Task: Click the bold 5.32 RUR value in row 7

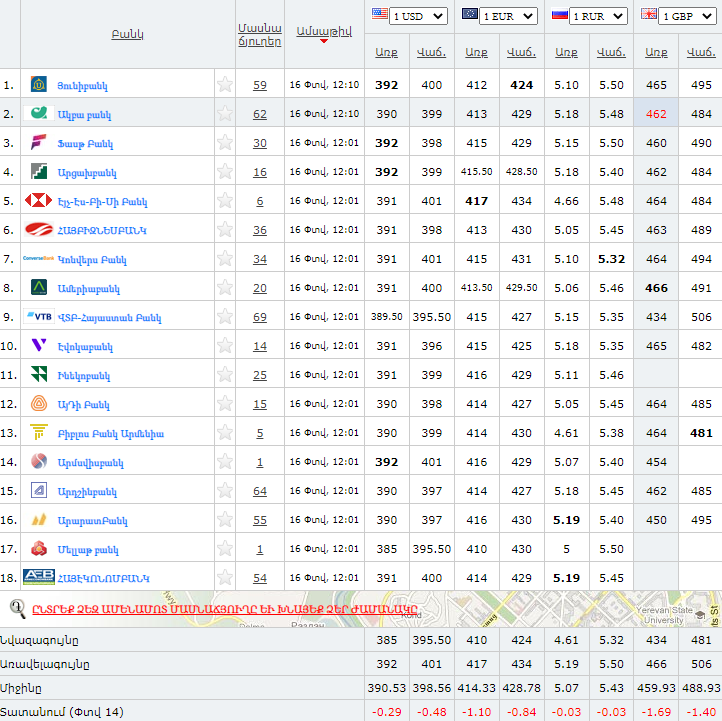Action: tap(611, 259)
